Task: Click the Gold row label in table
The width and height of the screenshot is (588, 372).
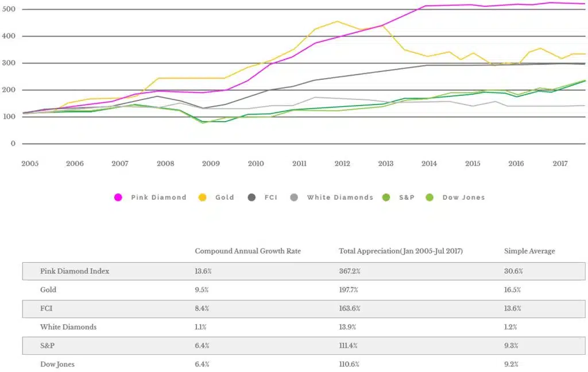Action: coord(48,290)
